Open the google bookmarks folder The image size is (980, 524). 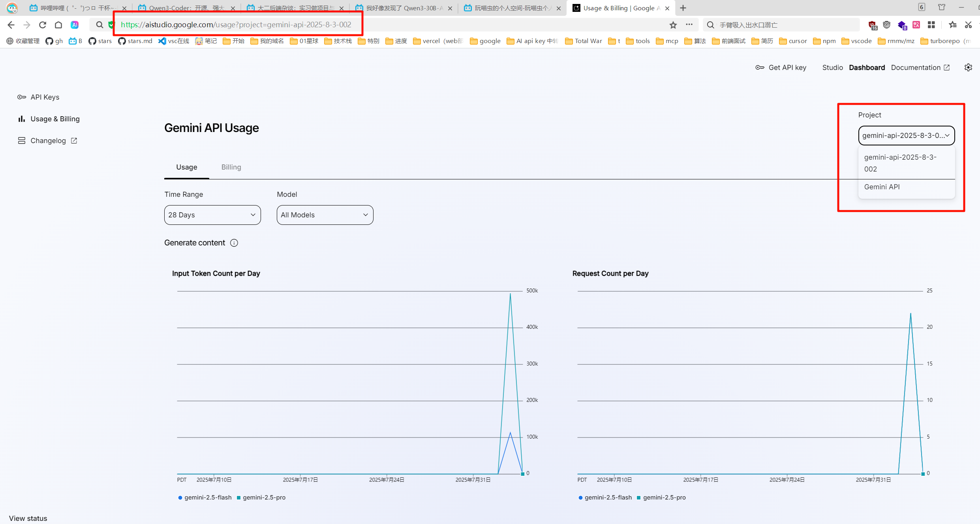485,41
